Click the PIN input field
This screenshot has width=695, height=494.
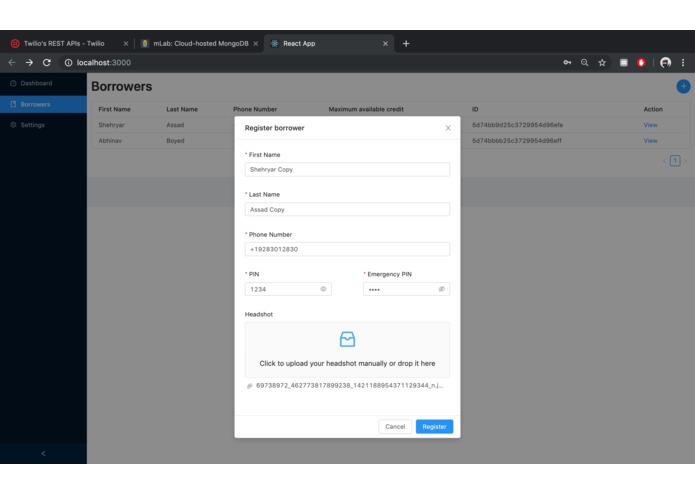pos(288,289)
